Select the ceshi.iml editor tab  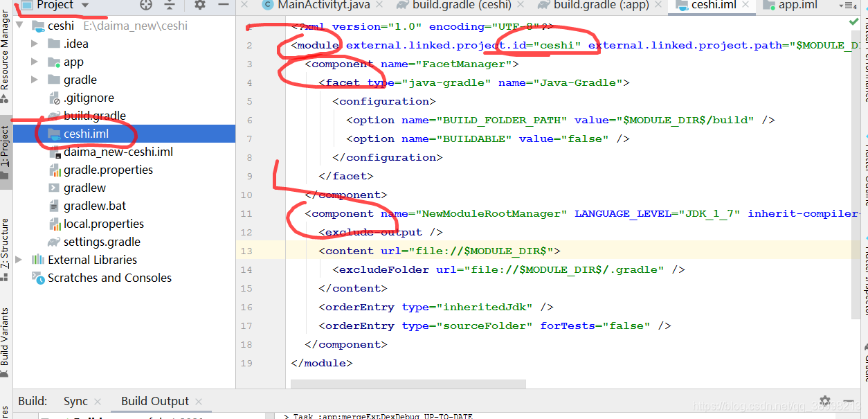[x=713, y=5]
